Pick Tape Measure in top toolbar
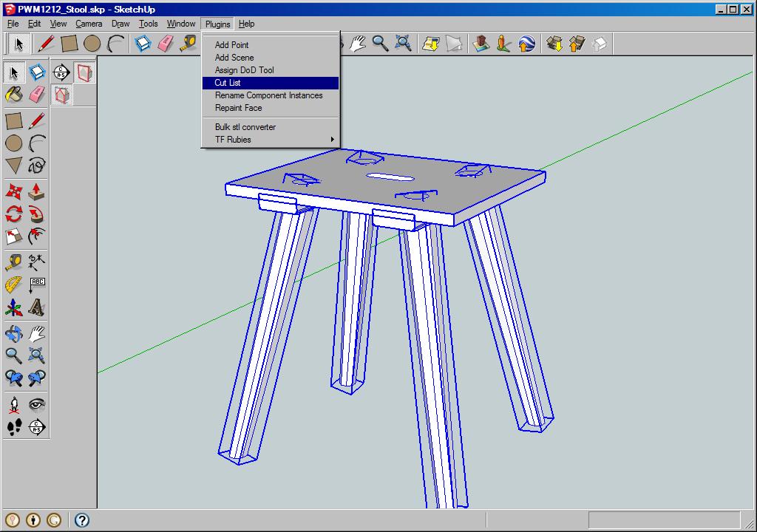Viewport: 757px width, 532px height. 189,44
